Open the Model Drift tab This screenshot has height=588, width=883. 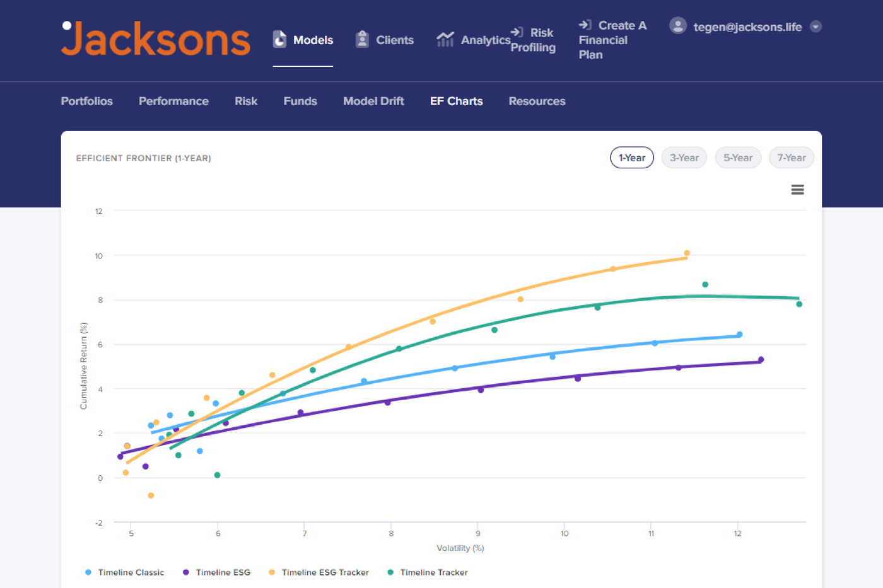click(x=373, y=101)
